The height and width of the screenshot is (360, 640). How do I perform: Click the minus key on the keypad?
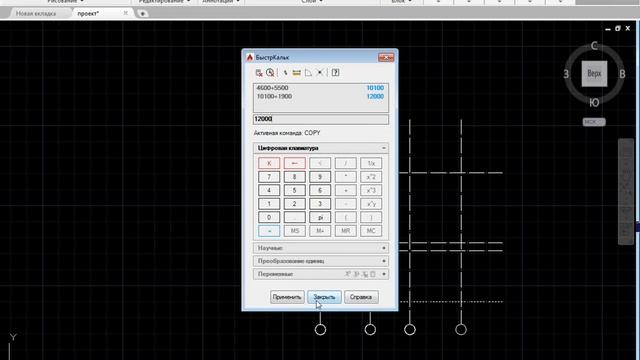[345, 204]
